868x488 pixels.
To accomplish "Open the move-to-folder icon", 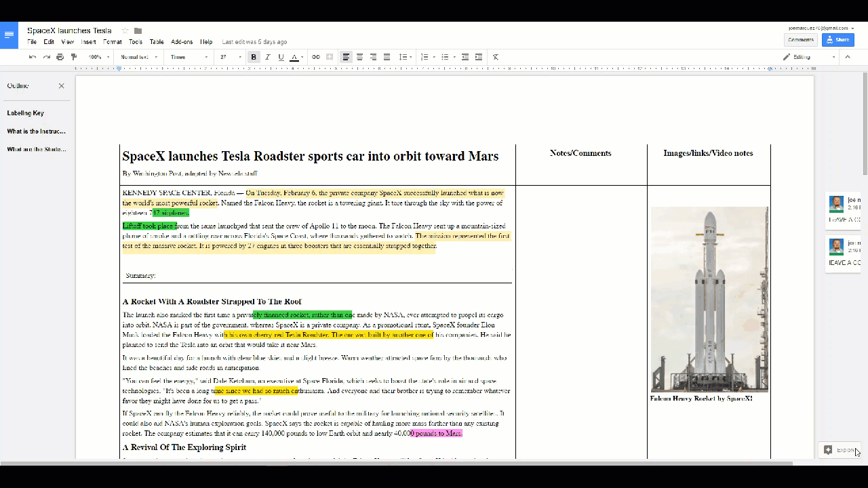I will (x=138, y=30).
